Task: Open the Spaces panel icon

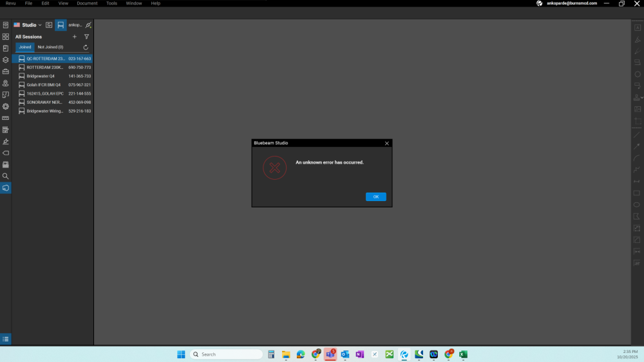Action: point(6,95)
